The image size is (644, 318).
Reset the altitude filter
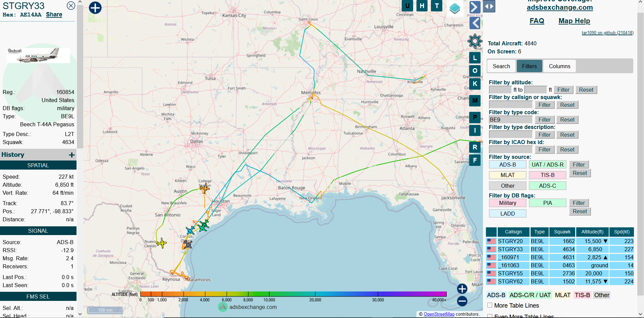click(586, 90)
